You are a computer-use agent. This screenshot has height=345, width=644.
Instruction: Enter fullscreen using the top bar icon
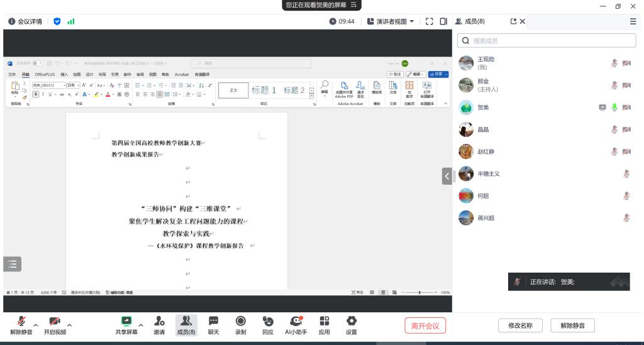tap(430, 21)
